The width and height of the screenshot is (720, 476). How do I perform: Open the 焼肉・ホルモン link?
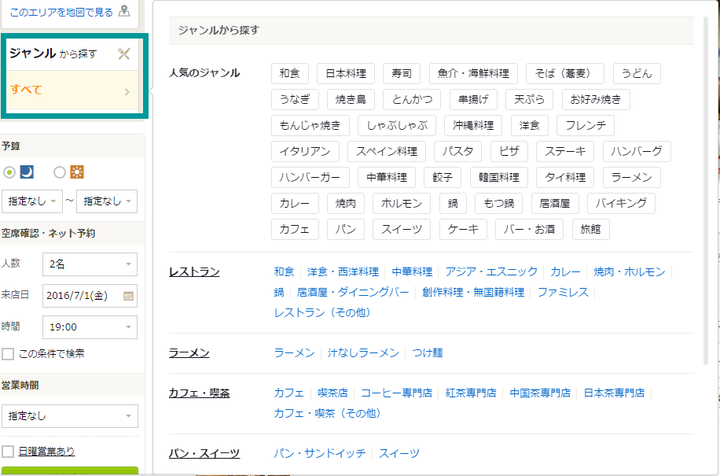pos(629,272)
